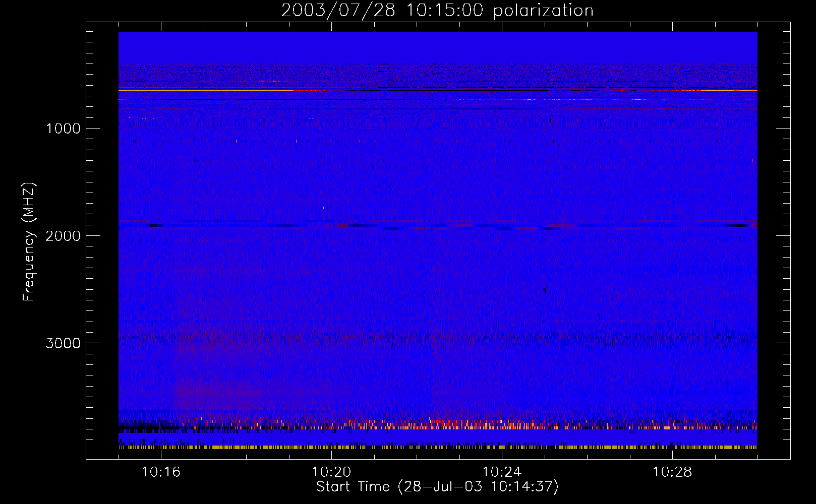Click the 1000 frequency tick label
The width and height of the screenshot is (816, 504).
(x=63, y=129)
